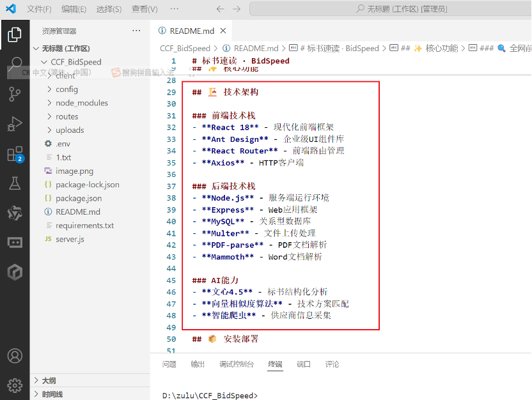Collapse the 无标题 (工作区) workspace section
Viewport: 532px width, 400px height.
[x=90, y=49]
